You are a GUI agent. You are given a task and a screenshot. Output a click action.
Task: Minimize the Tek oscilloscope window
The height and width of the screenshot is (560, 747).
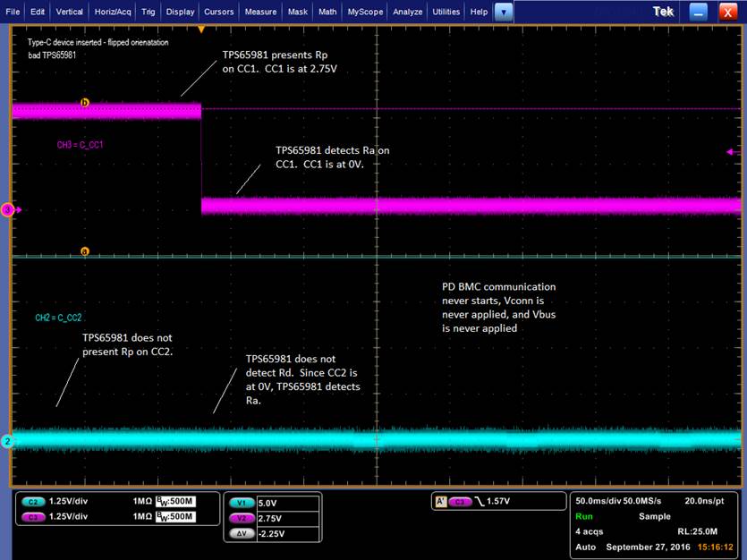coord(698,12)
